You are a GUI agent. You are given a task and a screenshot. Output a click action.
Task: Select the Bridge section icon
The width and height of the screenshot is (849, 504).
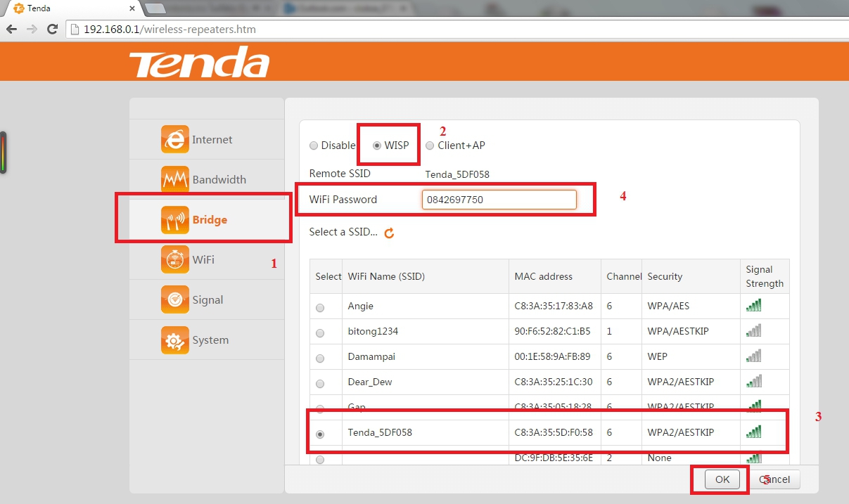pyautogui.click(x=175, y=219)
